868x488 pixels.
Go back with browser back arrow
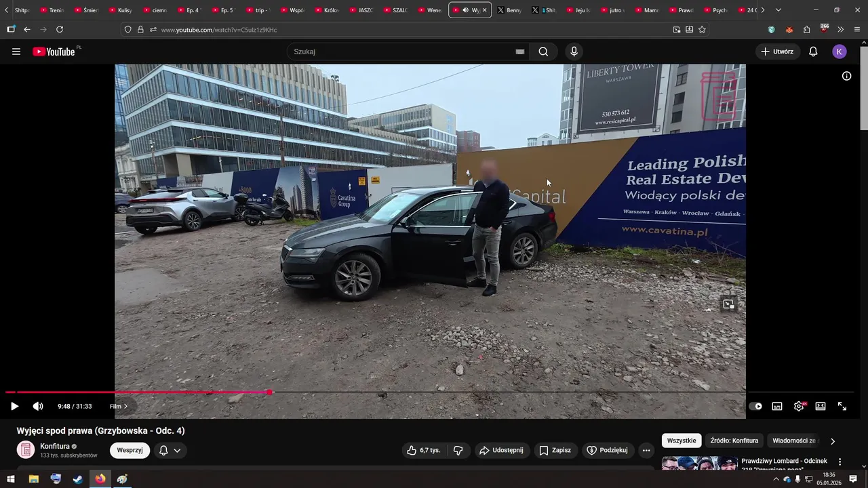point(27,30)
